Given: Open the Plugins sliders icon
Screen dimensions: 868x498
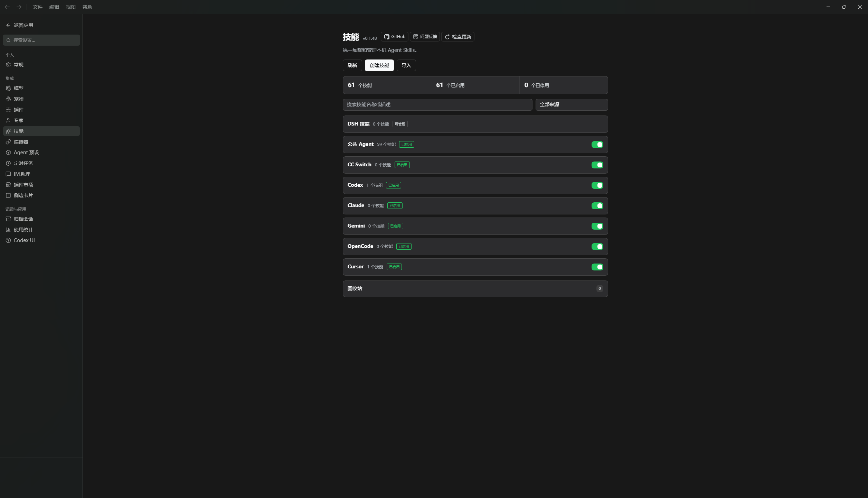Looking at the screenshot, I should [8, 110].
